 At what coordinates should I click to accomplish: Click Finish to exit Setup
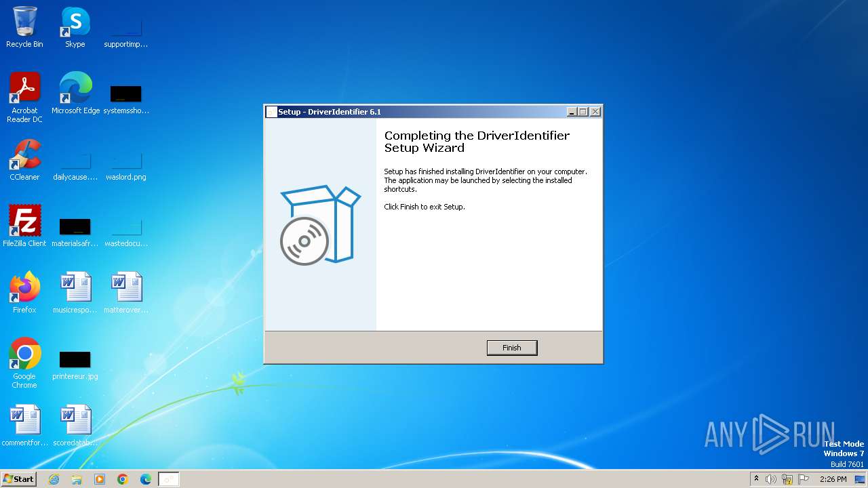[512, 348]
